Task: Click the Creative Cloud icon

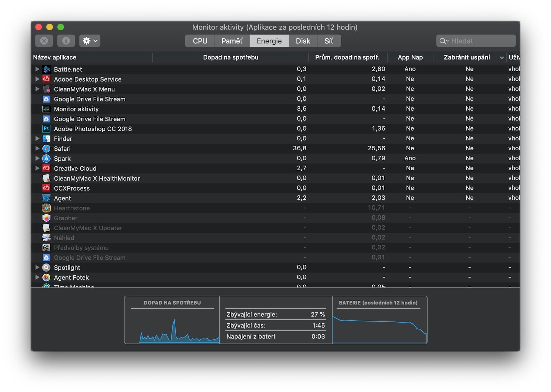Action: (x=46, y=168)
